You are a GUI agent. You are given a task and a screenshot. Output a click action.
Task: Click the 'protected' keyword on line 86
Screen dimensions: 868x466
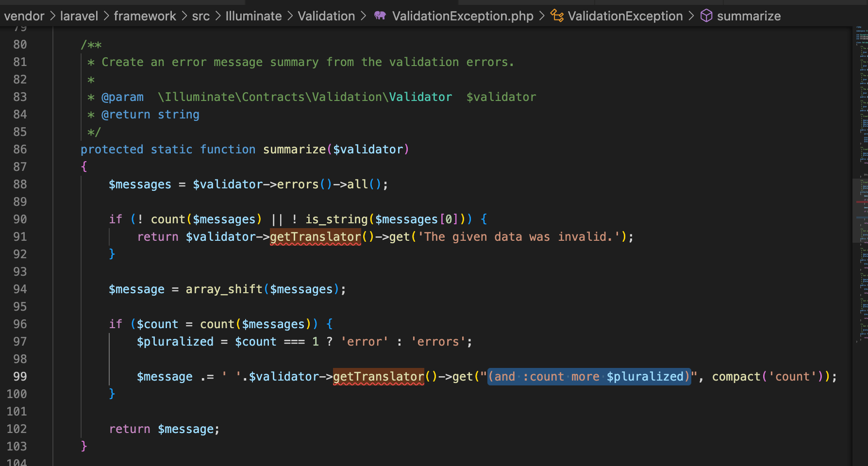112,150
